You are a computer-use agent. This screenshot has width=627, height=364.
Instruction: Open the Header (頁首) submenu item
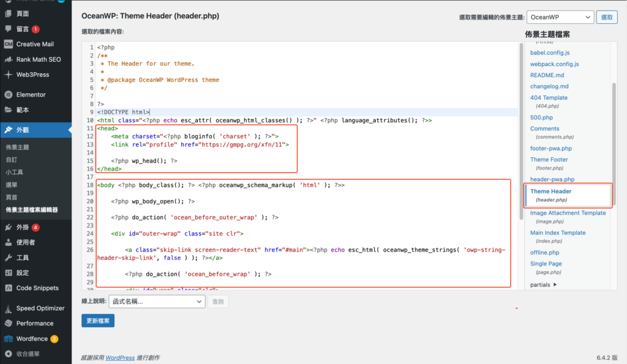tap(12, 197)
